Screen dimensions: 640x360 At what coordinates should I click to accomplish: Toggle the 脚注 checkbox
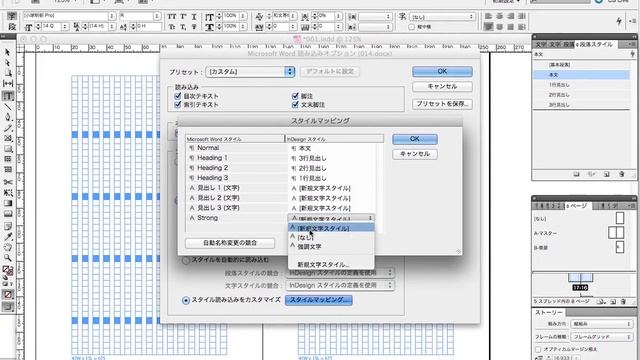point(295,96)
